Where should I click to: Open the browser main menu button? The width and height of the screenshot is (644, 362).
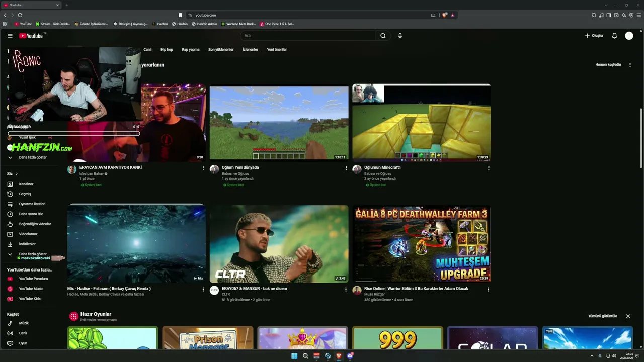point(639,15)
